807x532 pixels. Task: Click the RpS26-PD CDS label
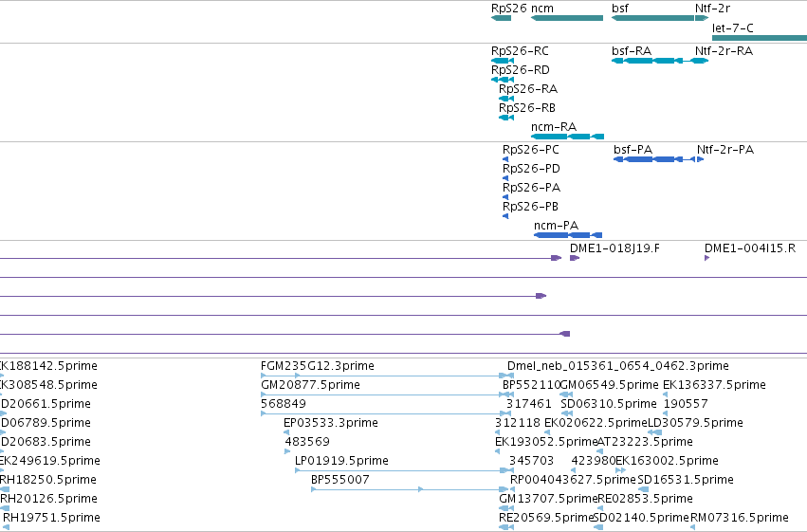click(x=531, y=169)
